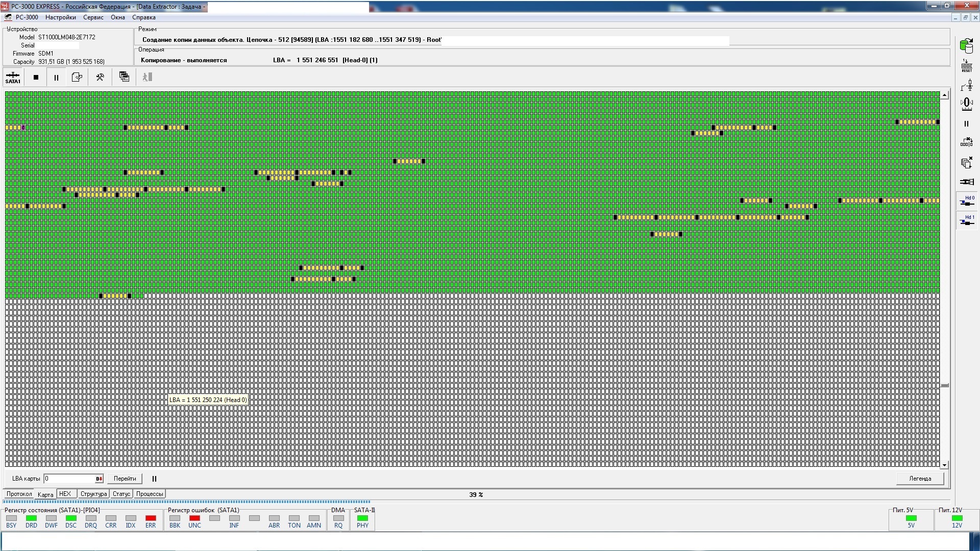The height and width of the screenshot is (551, 980).
Task: Click the grayed exit person icon
Action: pos(147,77)
